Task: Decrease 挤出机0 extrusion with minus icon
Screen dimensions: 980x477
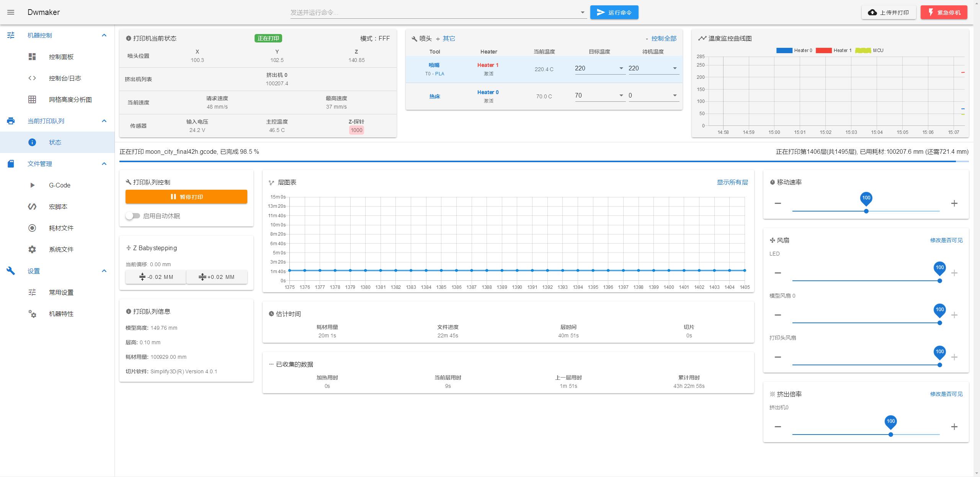Action: click(x=777, y=427)
